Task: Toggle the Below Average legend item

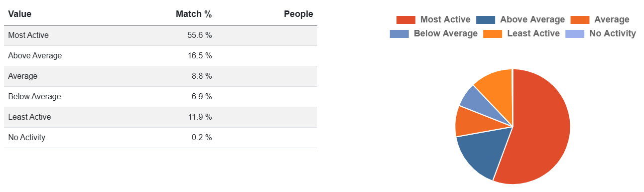Action: click(433, 34)
